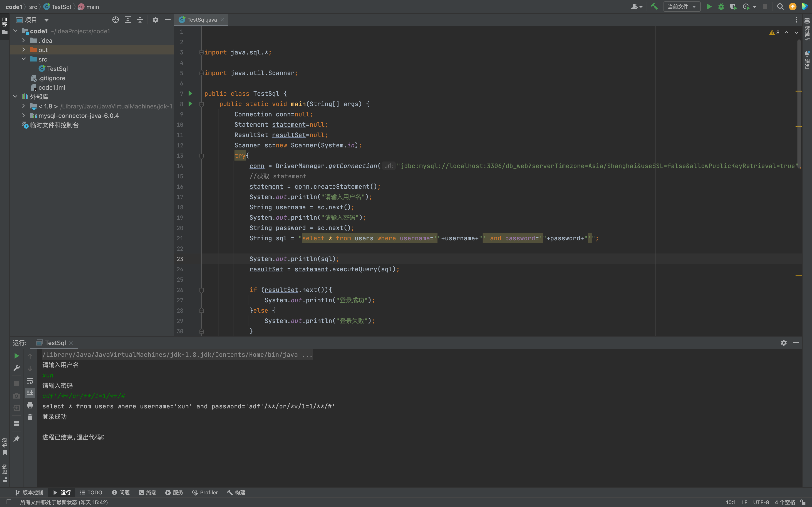Expand the out folder in project tree
Image resolution: width=812 pixels, height=507 pixels.
[23, 50]
